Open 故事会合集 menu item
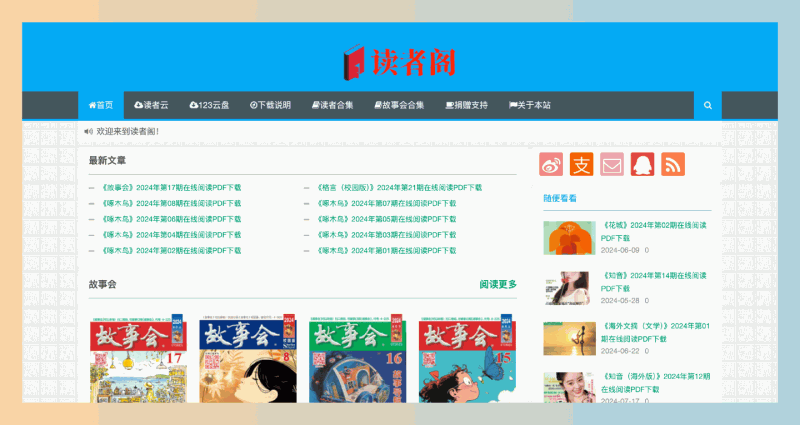The image size is (800, 425). click(x=399, y=105)
